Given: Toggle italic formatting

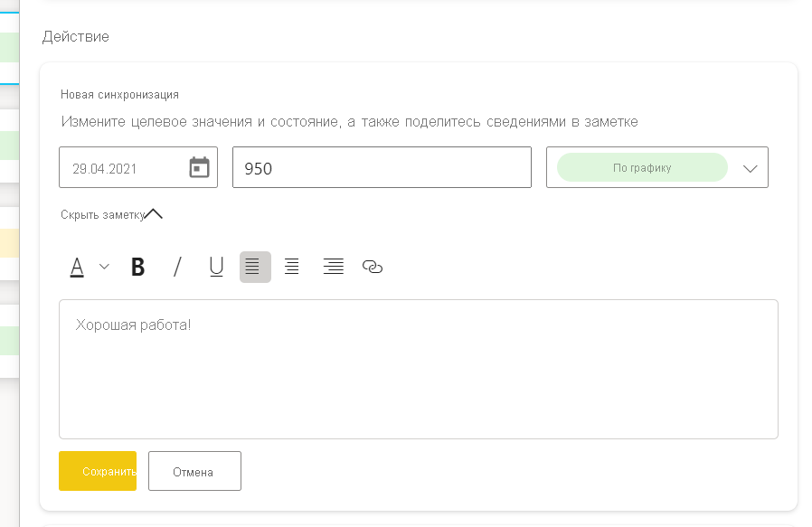Looking at the screenshot, I should [177, 268].
